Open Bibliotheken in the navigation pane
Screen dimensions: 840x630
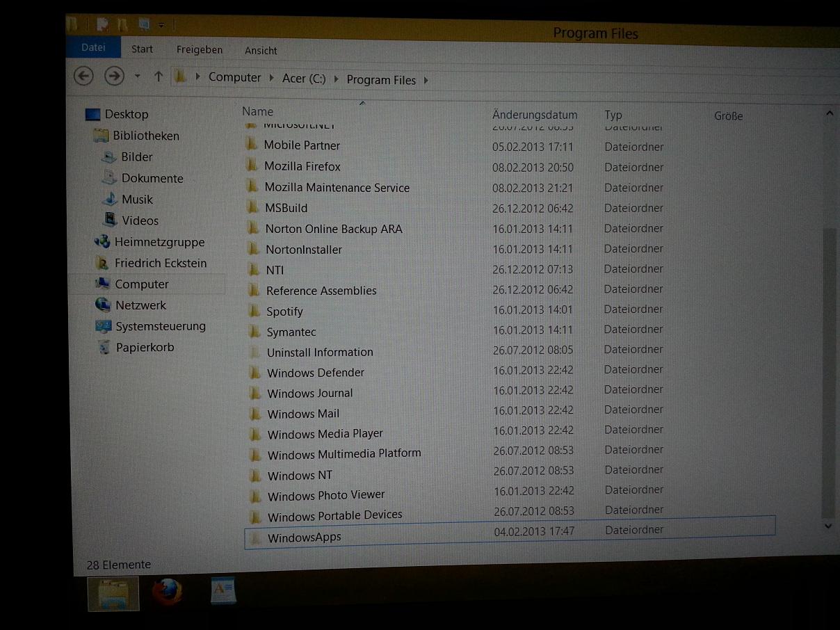point(145,136)
